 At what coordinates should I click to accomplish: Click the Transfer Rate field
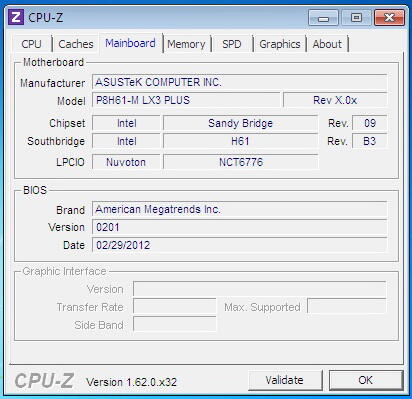click(175, 307)
